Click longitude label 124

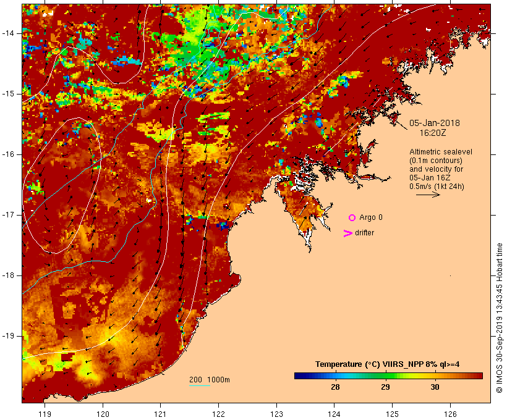point(334,414)
